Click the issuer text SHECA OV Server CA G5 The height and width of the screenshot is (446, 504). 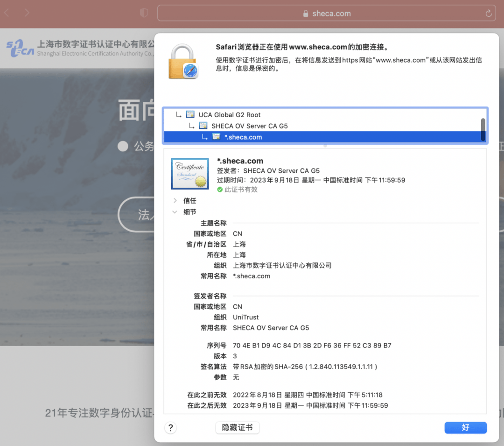(281, 171)
